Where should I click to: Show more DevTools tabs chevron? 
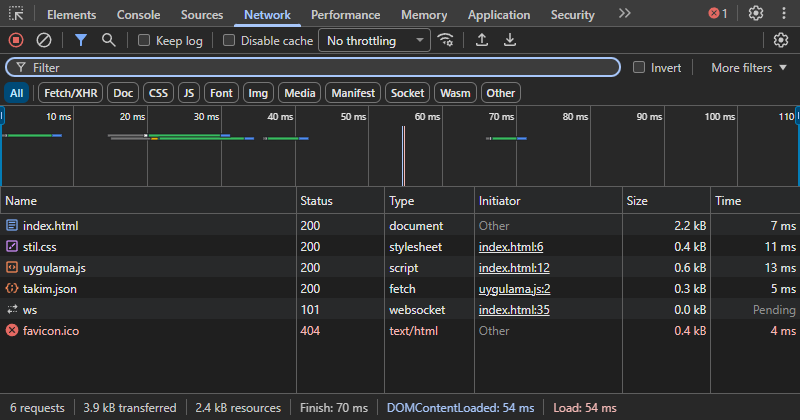point(624,14)
